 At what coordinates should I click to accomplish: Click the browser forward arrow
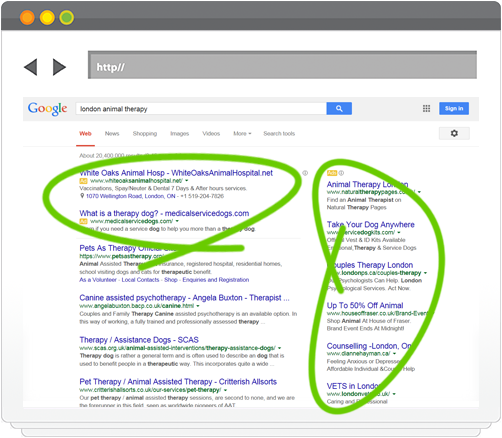tap(59, 67)
